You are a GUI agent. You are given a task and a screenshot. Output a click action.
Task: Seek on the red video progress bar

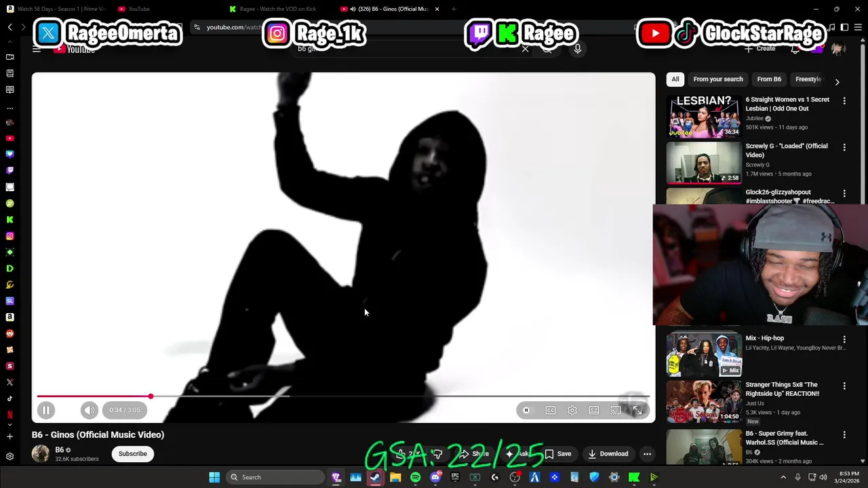coord(343,396)
